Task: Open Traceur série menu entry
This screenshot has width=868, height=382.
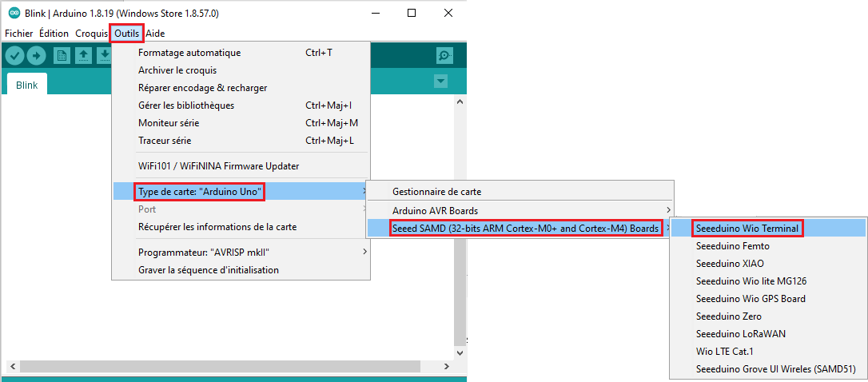Action: point(241,141)
